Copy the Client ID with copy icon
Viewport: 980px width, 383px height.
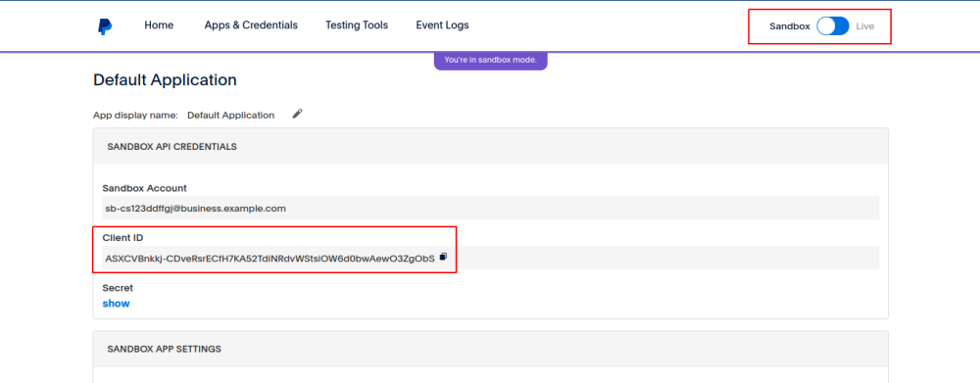(x=443, y=257)
